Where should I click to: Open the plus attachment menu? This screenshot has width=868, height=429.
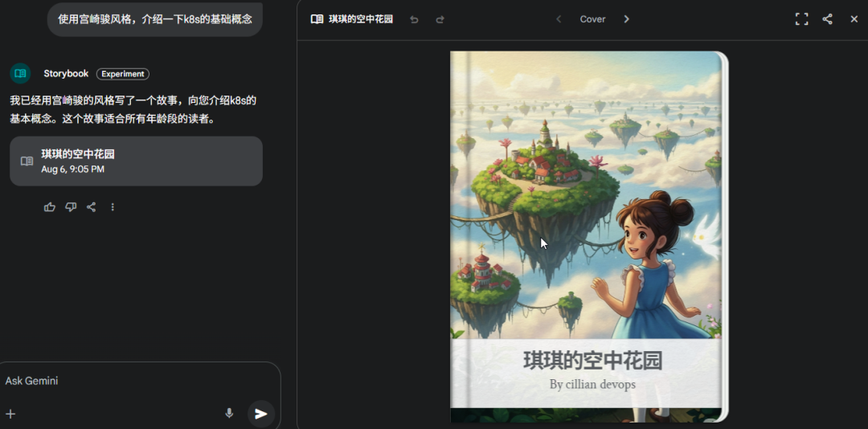click(x=10, y=414)
